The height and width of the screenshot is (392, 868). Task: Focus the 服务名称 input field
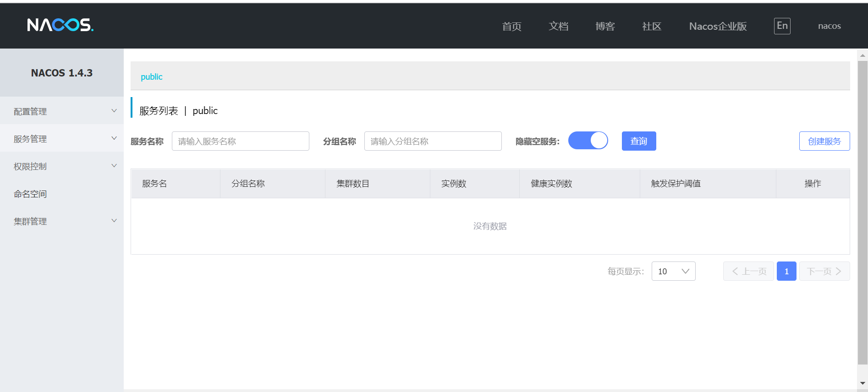coord(241,141)
